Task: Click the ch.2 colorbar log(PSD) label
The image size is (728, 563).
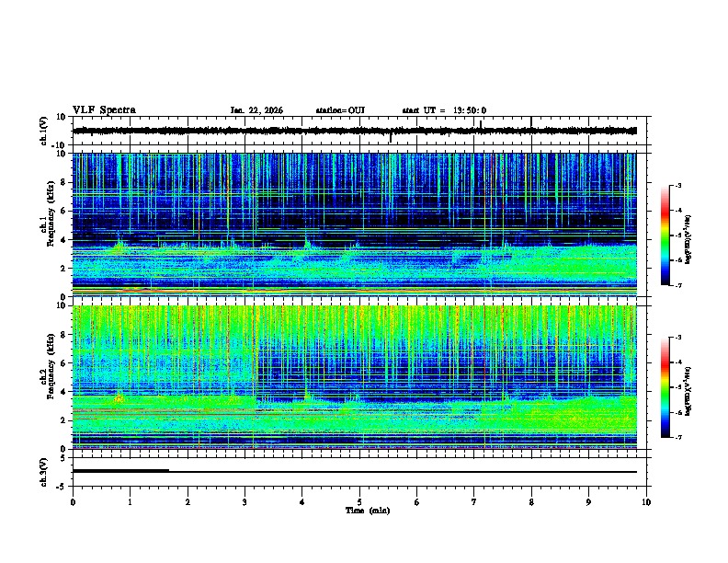Action: (688, 391)
